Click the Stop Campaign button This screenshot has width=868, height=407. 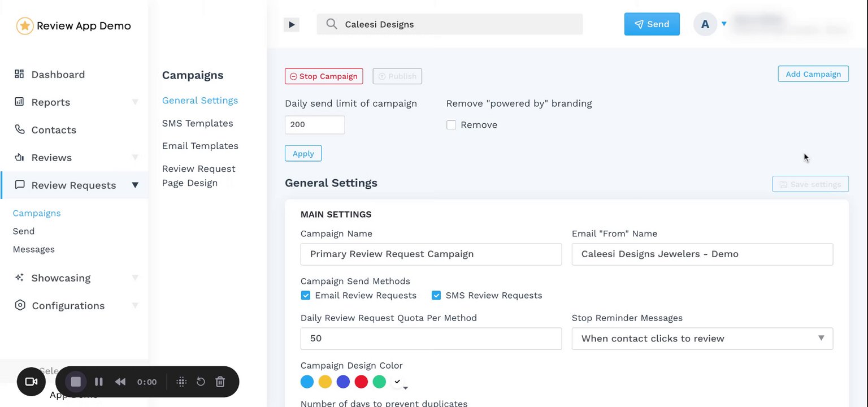click(324, 76)
